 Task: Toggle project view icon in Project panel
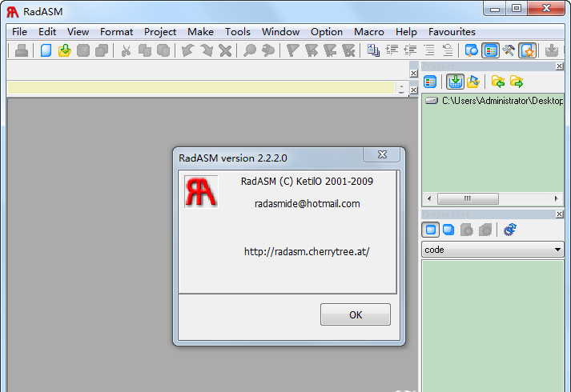pyautogui.click(x=430, y=82)
